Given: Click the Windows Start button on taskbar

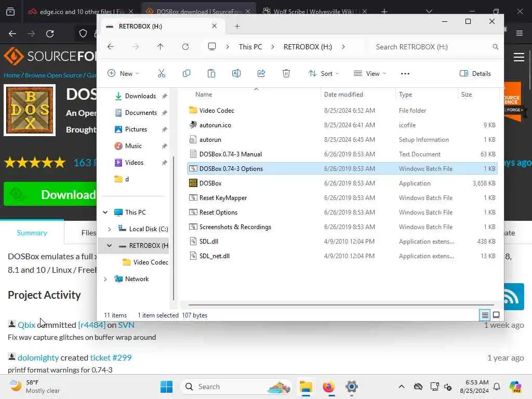Looking at the screenshot, I should pos(166,387).
